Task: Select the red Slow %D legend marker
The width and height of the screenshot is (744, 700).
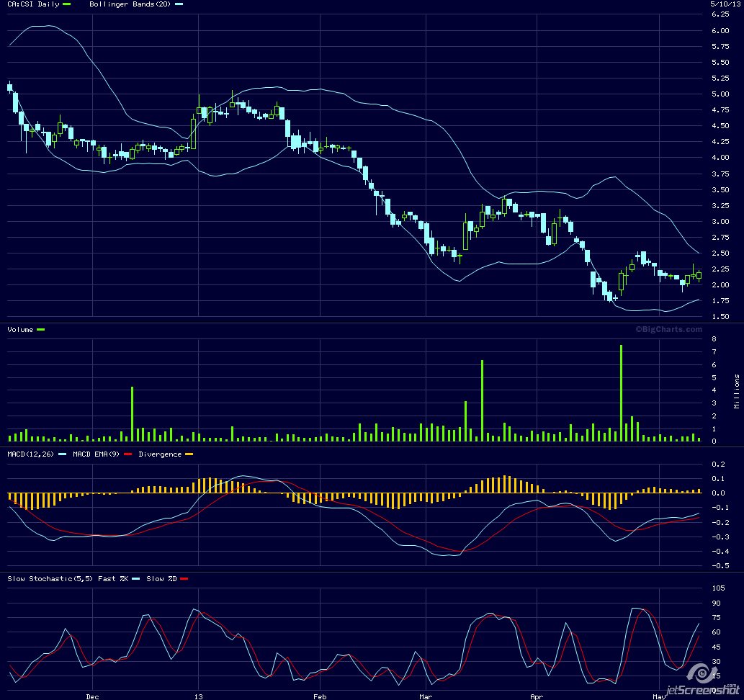Action: tap(183, 578)
